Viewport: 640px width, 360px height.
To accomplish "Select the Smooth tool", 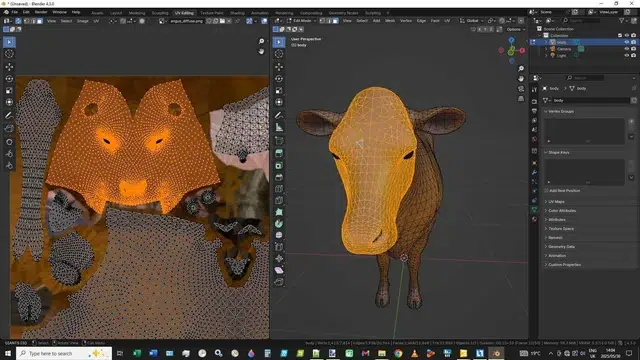I will click(279, 235).
